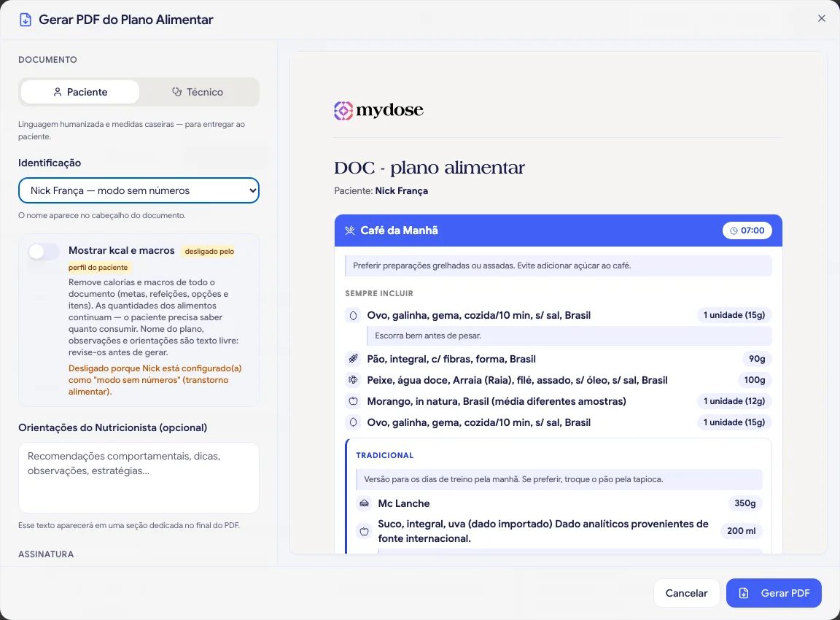Viewport: 840px width, 620px height.
Task: Click the DOCUMENTO section label
Action: pyautogui.click(x=47, y=60)
